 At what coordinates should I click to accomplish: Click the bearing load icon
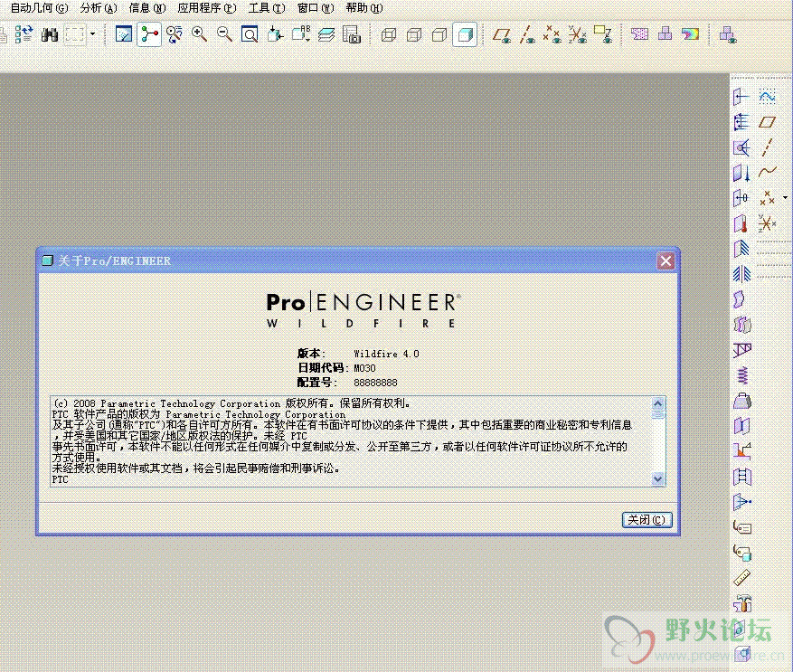click(x=741, y=147)
